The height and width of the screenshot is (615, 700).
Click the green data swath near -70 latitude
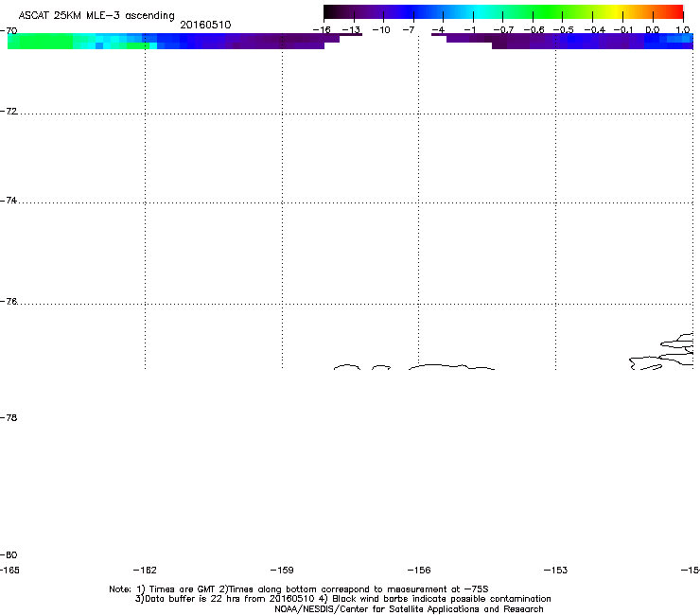click(x=40, y=41)
